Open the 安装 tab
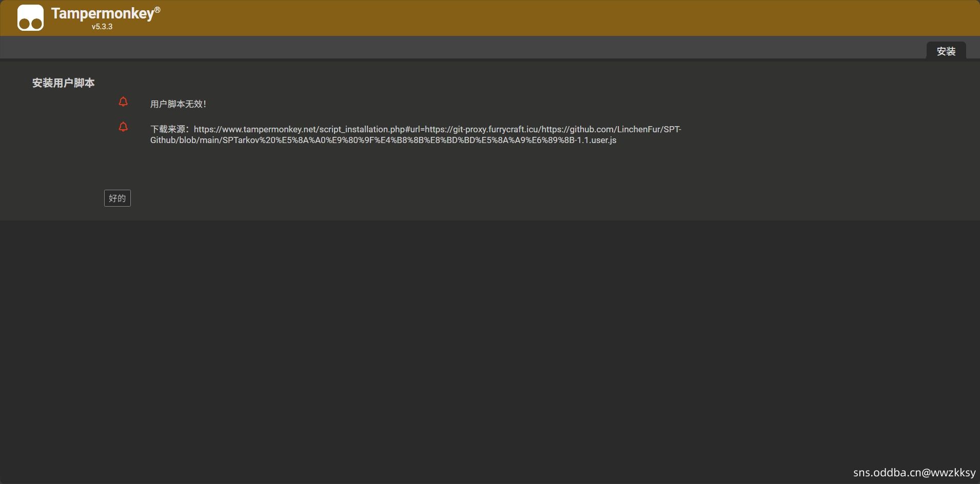980x484 pixels. point(946,51)
